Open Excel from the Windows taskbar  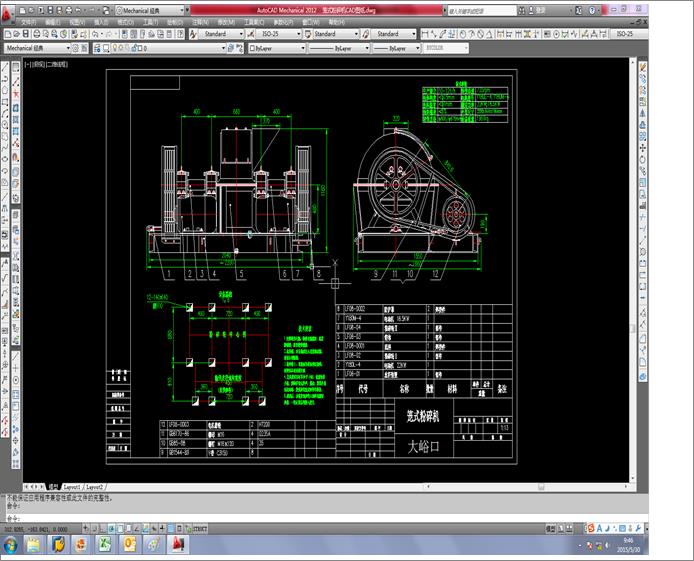point(105,544)
